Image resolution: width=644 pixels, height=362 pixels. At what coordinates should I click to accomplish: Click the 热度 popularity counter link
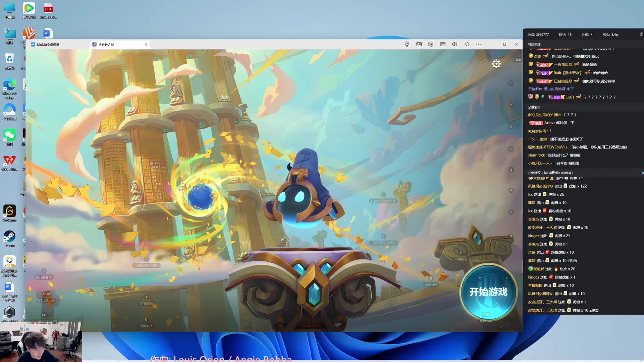click(x=538, y=35)
